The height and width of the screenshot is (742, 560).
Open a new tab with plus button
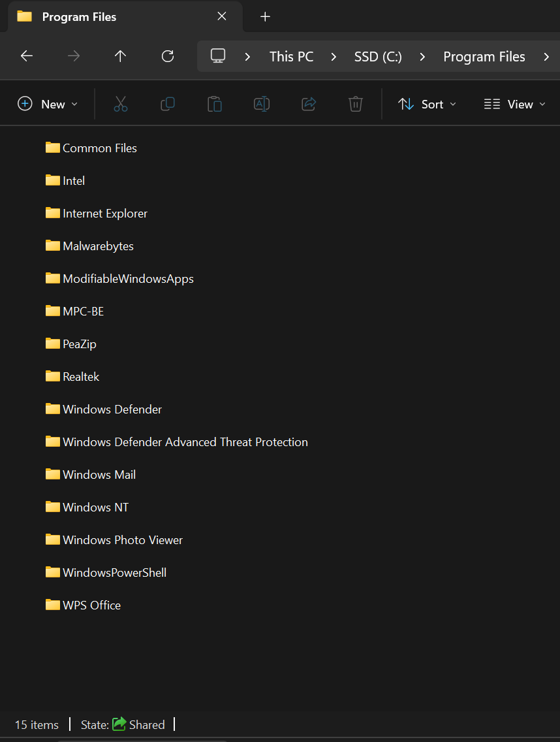click(266, 16)
